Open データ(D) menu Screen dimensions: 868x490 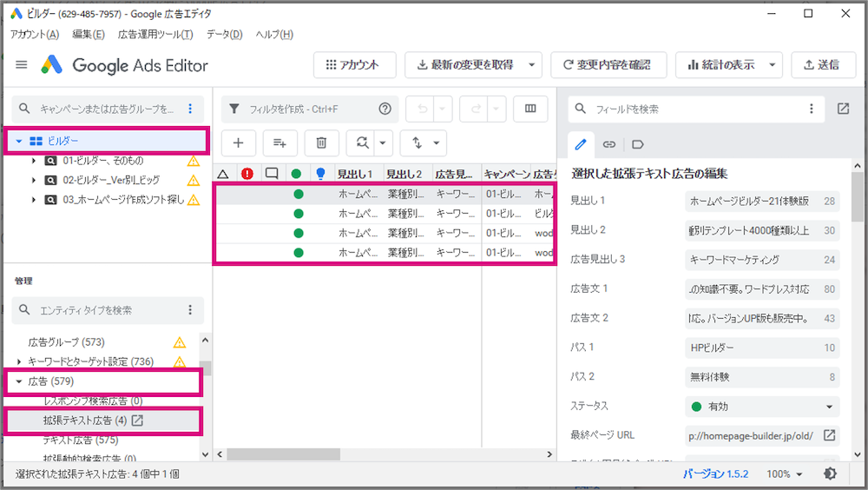click(x=225, y=35)
